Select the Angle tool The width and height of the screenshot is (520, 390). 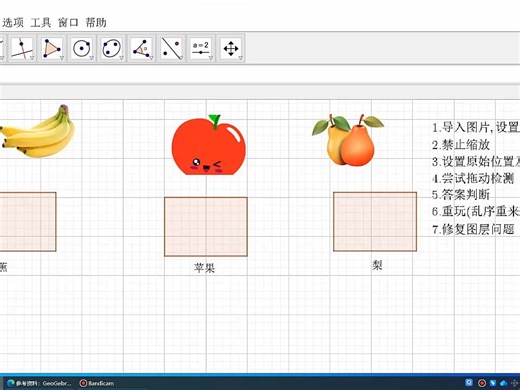[x=141, y=48]
